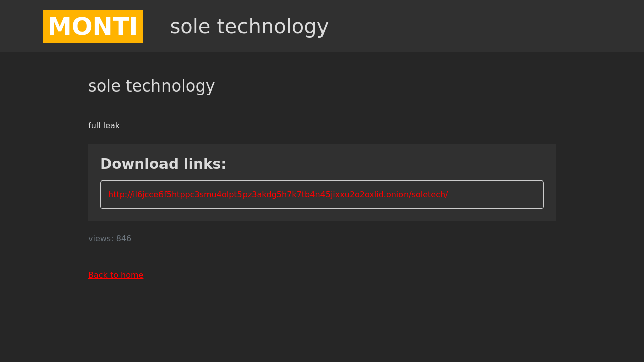Click the word home in Back to home
The height and width of the screenshot is (362, 644).
pos(132,275)
